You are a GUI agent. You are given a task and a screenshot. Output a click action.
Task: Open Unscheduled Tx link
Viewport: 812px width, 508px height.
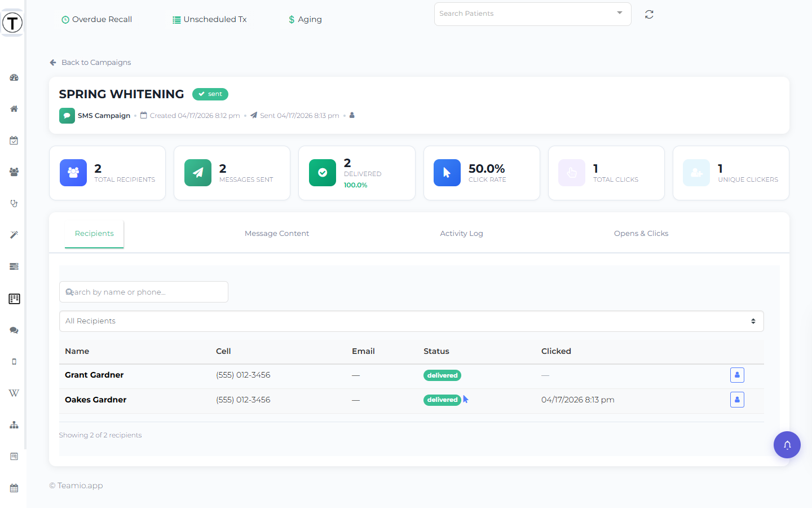click(x=209, y=19)
